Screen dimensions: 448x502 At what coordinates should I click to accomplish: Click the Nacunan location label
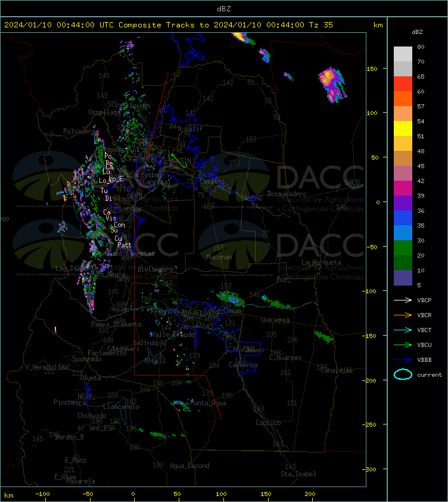[219, 257]
